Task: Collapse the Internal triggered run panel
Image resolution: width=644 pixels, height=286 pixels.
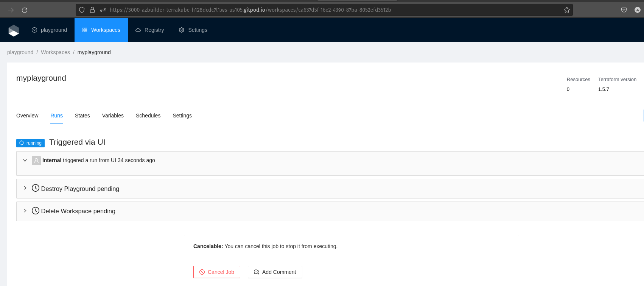Action: pos(25,161)
